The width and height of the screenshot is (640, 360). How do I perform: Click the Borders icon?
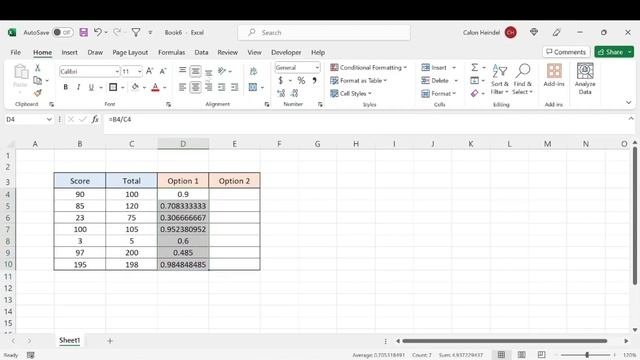113,87
